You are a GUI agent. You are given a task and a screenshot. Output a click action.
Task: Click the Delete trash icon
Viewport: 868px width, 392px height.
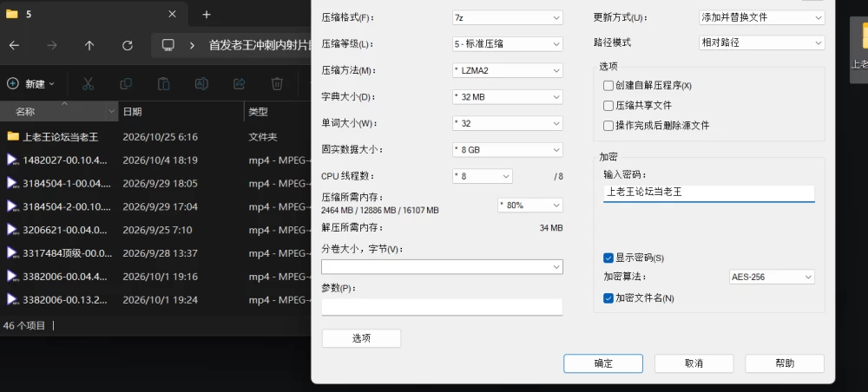coord(277,83)
